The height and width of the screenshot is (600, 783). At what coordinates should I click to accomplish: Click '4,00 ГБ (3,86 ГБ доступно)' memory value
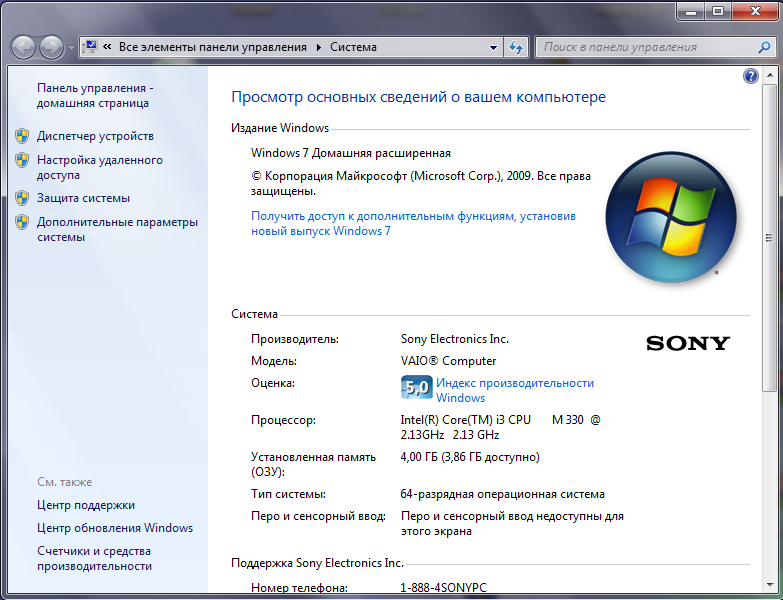470,457
